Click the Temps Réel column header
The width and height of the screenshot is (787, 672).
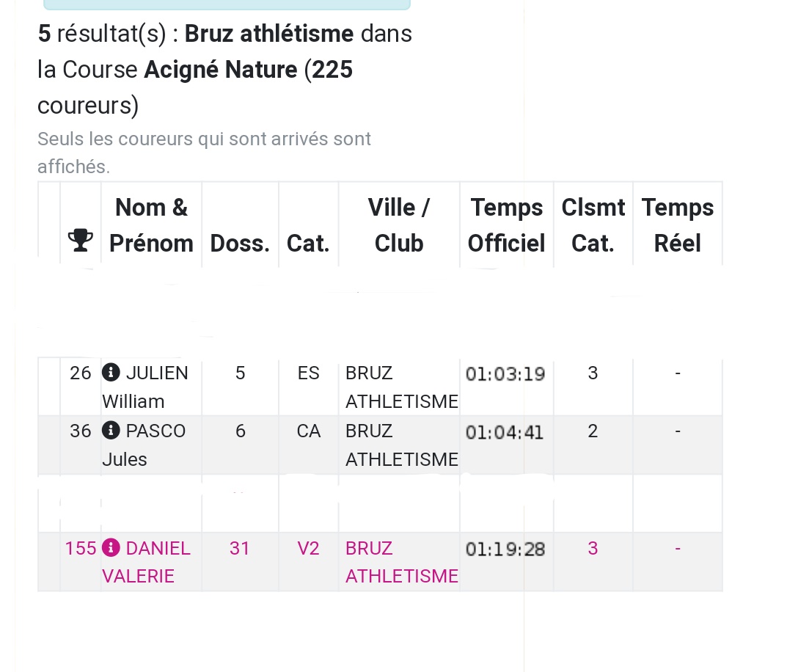tap(677, 225)
